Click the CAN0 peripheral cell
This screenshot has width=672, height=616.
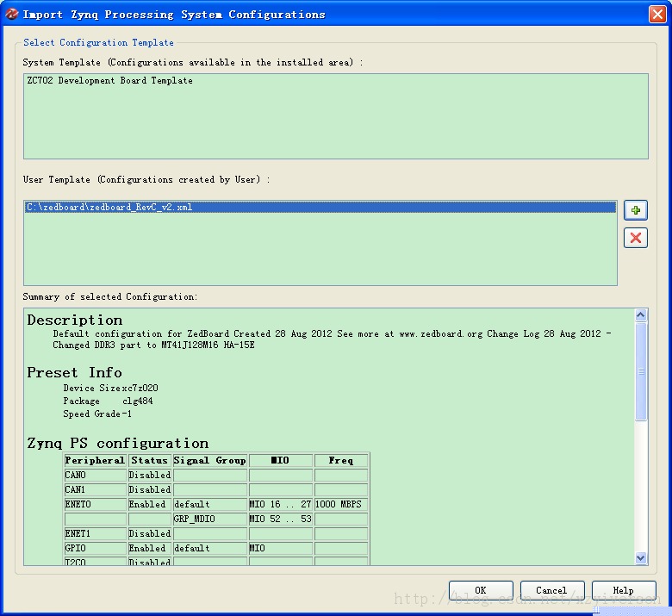tap(95, 475)
